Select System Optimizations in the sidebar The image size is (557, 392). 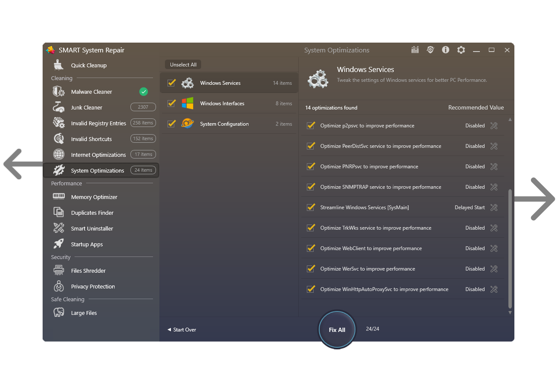tap(101, 170)
